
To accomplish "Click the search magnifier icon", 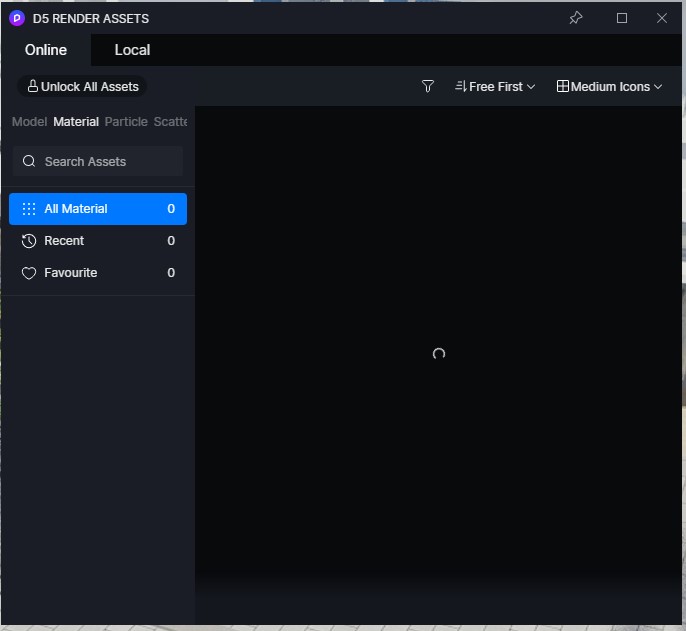I will point(29,161).
